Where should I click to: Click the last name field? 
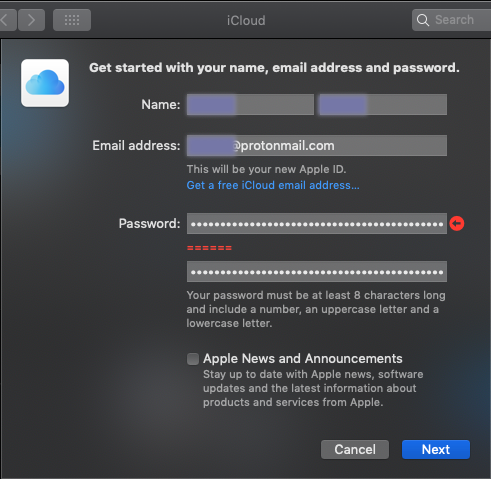coord(383,105)
